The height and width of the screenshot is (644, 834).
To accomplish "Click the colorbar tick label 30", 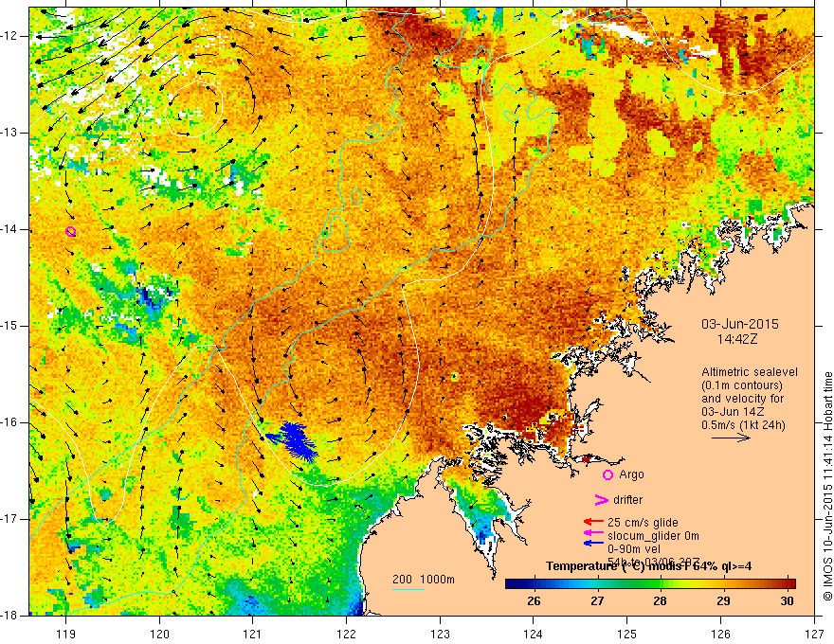I will coord(787,601).
